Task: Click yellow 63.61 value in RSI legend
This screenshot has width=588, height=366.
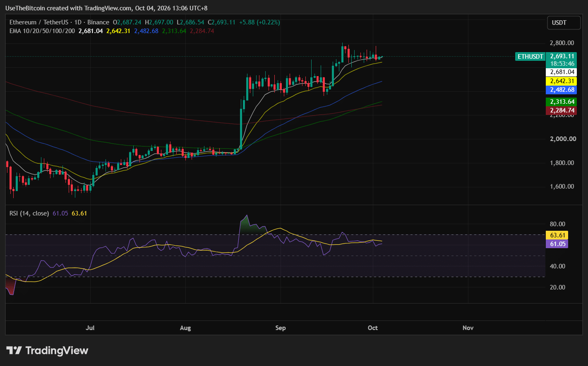Action: [79, 213]
